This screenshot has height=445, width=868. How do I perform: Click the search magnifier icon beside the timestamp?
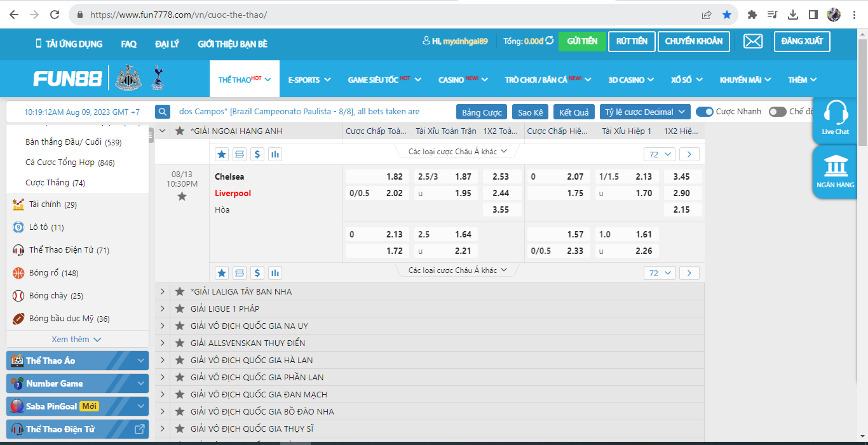(163, 112)
